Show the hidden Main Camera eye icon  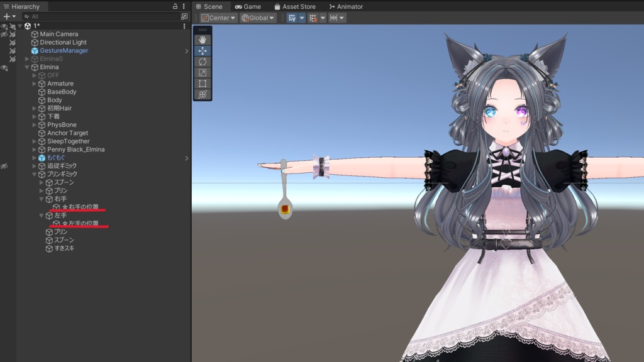point(4,35)
